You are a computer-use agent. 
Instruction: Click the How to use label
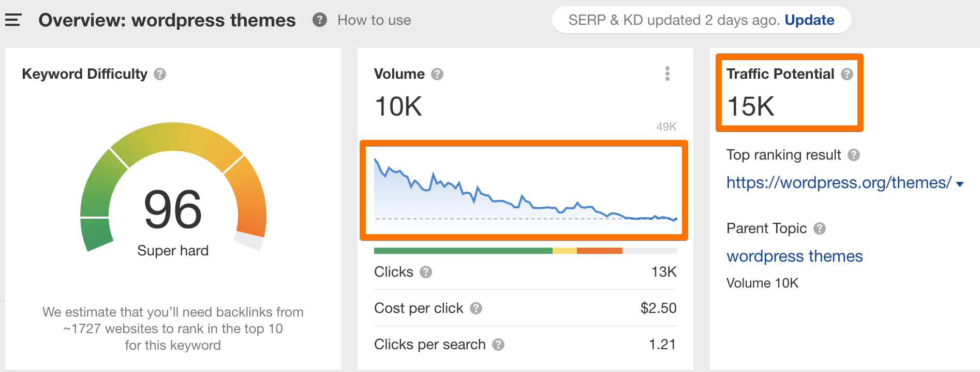(374, 20)
